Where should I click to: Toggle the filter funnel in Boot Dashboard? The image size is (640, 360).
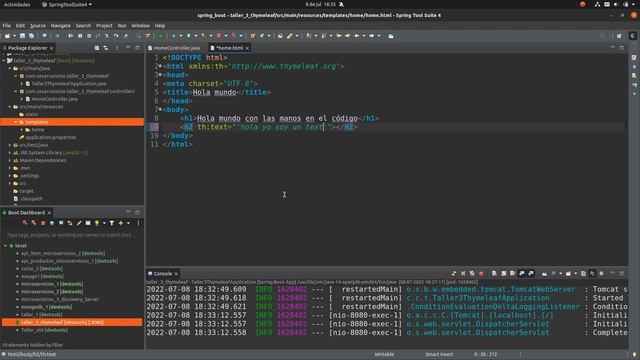(x=111, y=223)
